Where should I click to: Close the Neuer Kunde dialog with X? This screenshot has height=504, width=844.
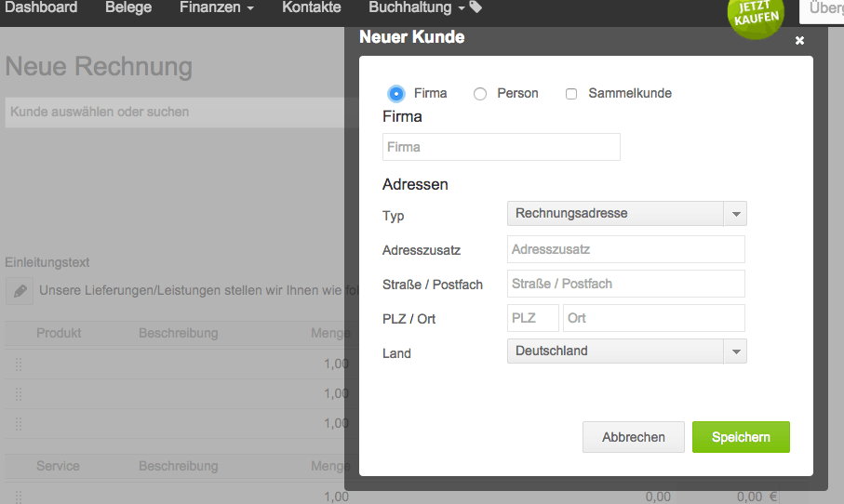coord(799,41)
